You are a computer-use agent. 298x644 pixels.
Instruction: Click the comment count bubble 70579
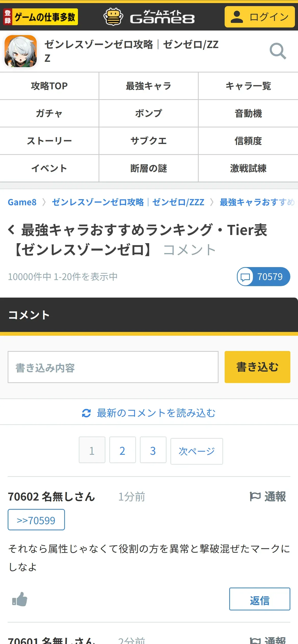(x=263, y=276)
